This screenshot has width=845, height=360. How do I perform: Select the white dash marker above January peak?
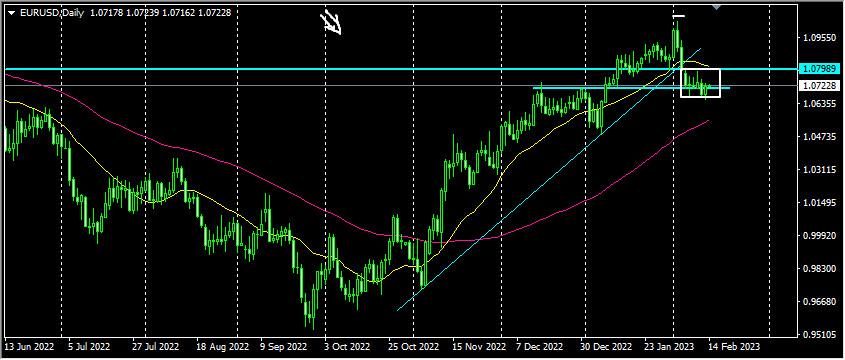point(678,17)
